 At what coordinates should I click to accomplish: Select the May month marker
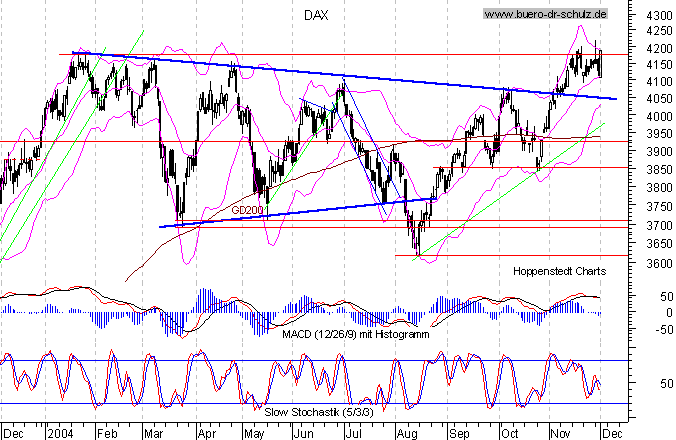(x=255, y=433)
